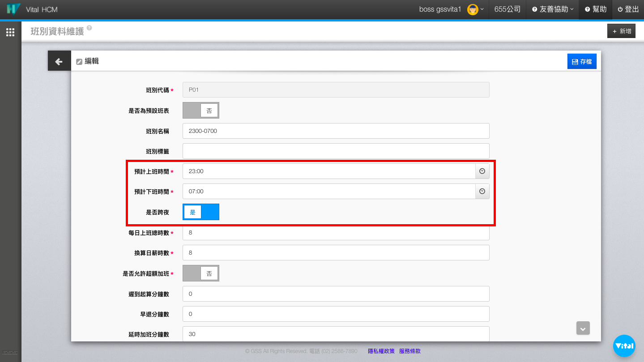Click the help question mark beside 班別資料維護
This screenshot has width=644, height=362.
(x=90, y=28)
